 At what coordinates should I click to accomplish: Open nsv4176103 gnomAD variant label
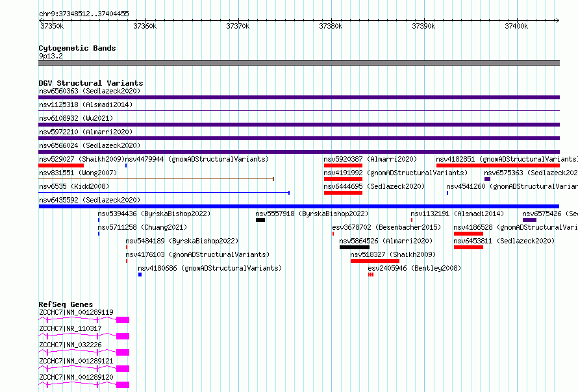point(197,254)
